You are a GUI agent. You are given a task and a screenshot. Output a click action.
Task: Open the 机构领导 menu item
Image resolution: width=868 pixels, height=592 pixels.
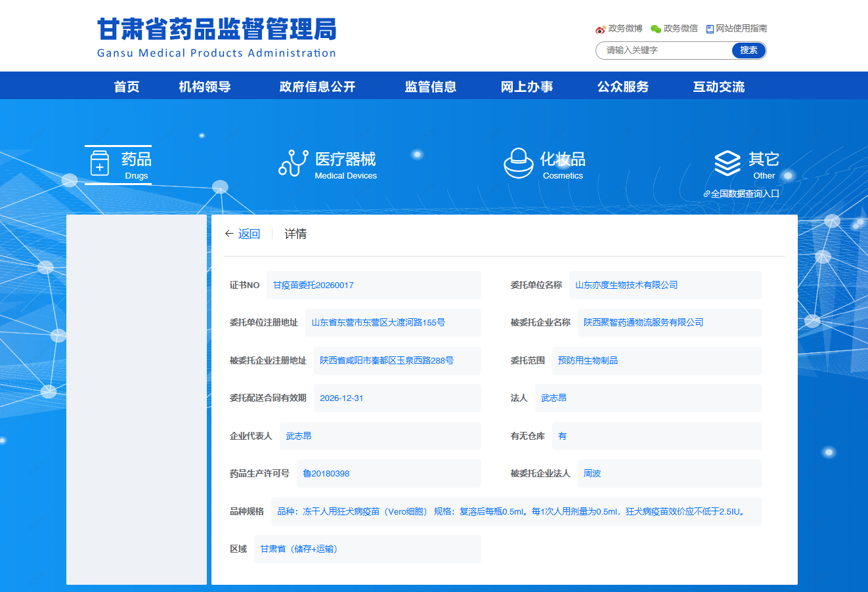tap(205, 87)
